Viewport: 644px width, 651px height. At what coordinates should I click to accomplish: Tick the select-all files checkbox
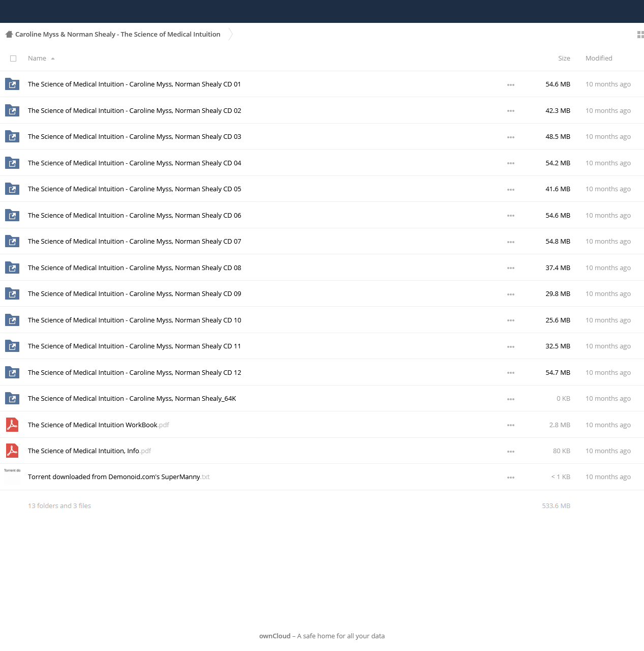pos(13,58)
